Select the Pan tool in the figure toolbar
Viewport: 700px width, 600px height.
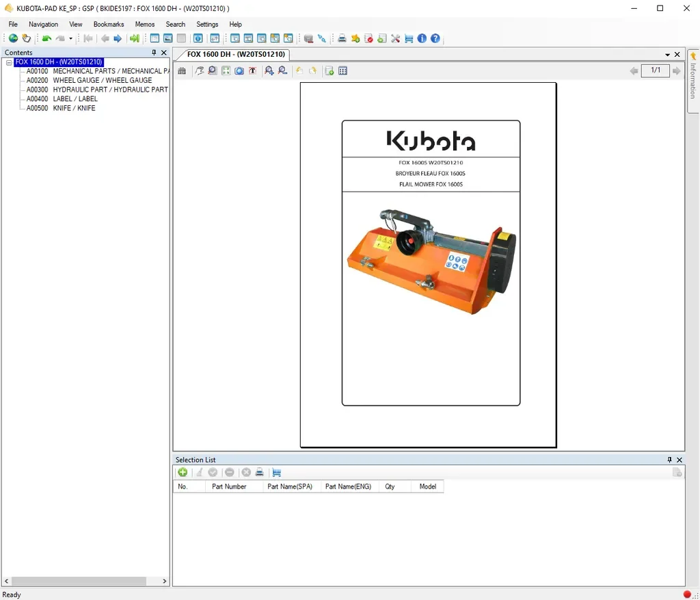click(198, 70)
